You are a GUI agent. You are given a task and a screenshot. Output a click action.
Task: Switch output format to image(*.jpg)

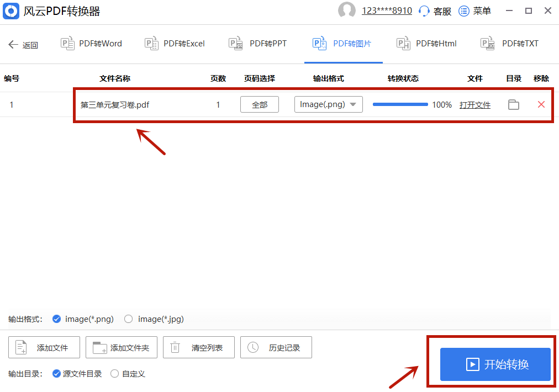click(128, 319)
